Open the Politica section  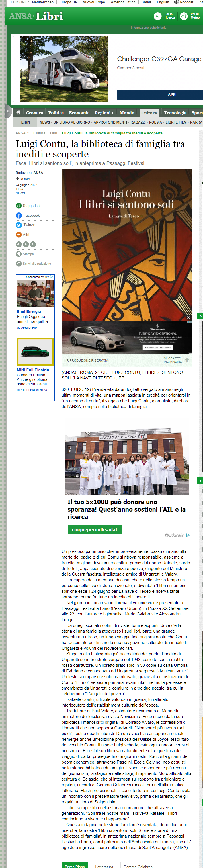coord(56,112)
